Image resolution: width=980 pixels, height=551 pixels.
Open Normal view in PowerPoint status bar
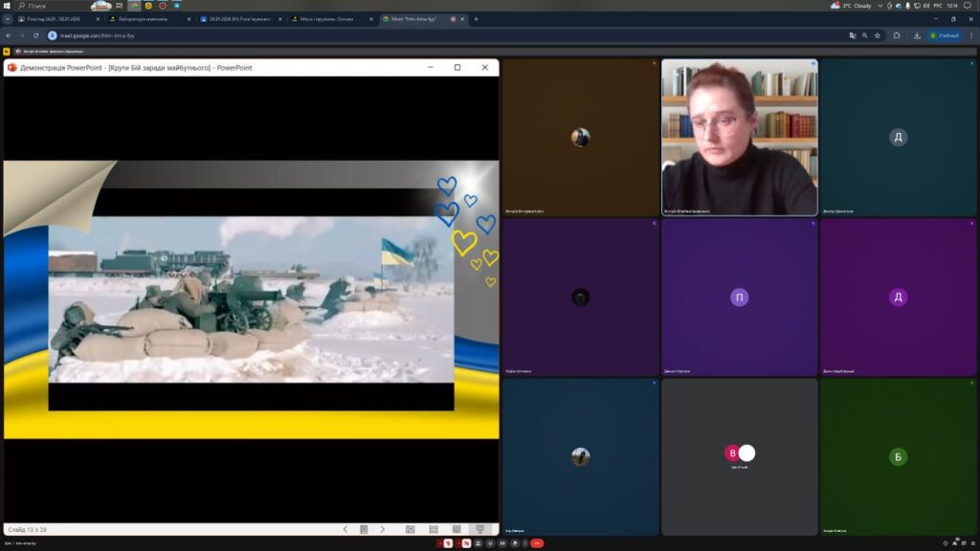pyautogui.click(x=411, y=529)
